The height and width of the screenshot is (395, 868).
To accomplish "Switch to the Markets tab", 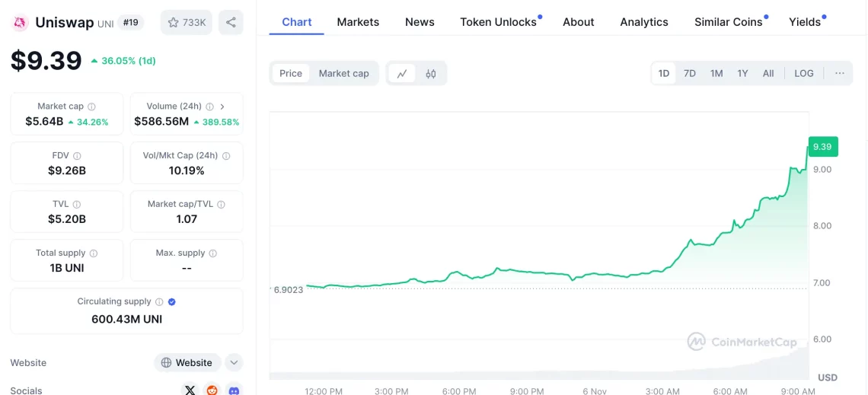I will coord(358,22).
